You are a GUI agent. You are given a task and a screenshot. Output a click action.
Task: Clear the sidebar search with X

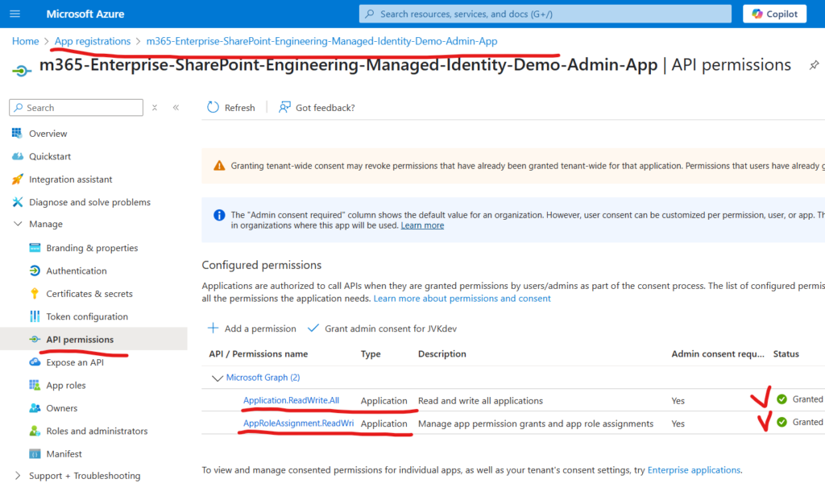click(x=155, y=107)
